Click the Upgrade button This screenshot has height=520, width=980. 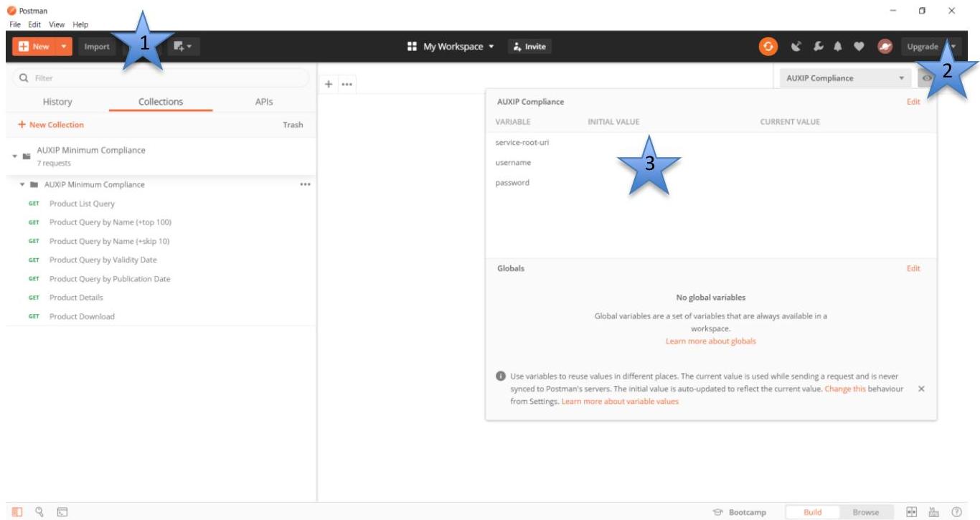[922, 47]
